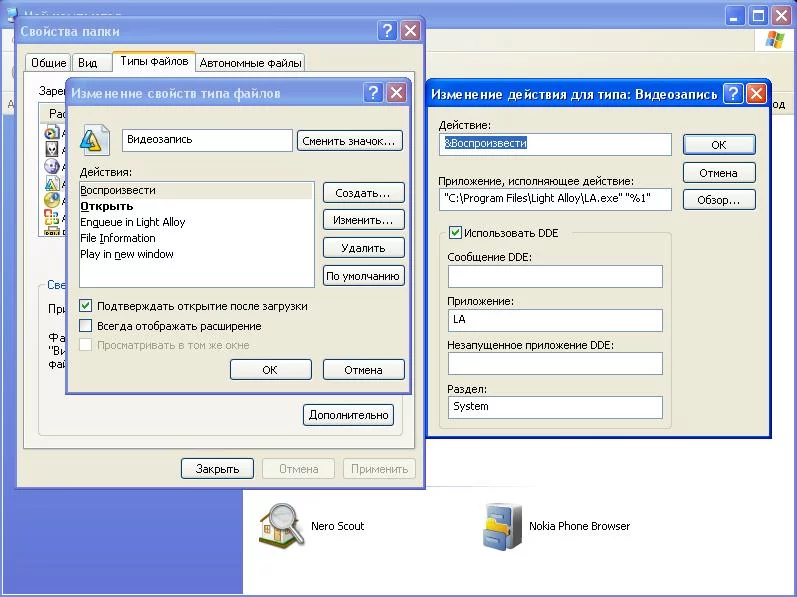The height and width of the screenshot is (597, 797).
Task: Click the help button in the action-editing dialog
Action: pos(734,94)
